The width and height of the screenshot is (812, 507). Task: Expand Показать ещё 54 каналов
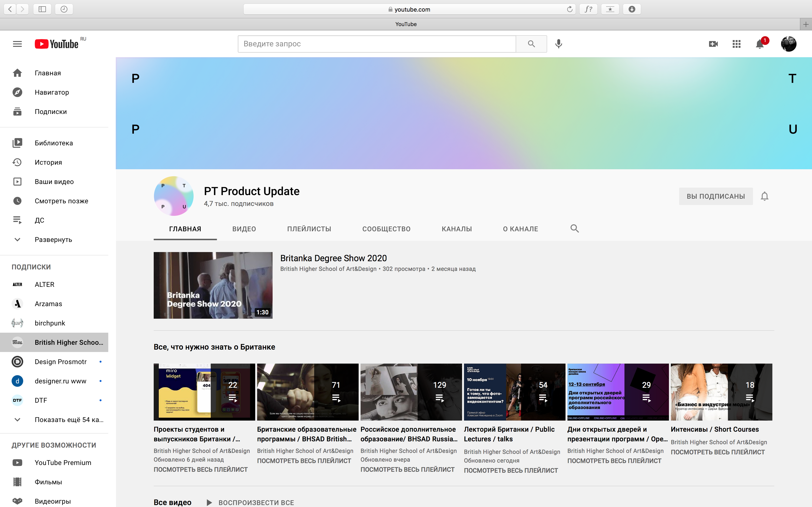point(69,420)
